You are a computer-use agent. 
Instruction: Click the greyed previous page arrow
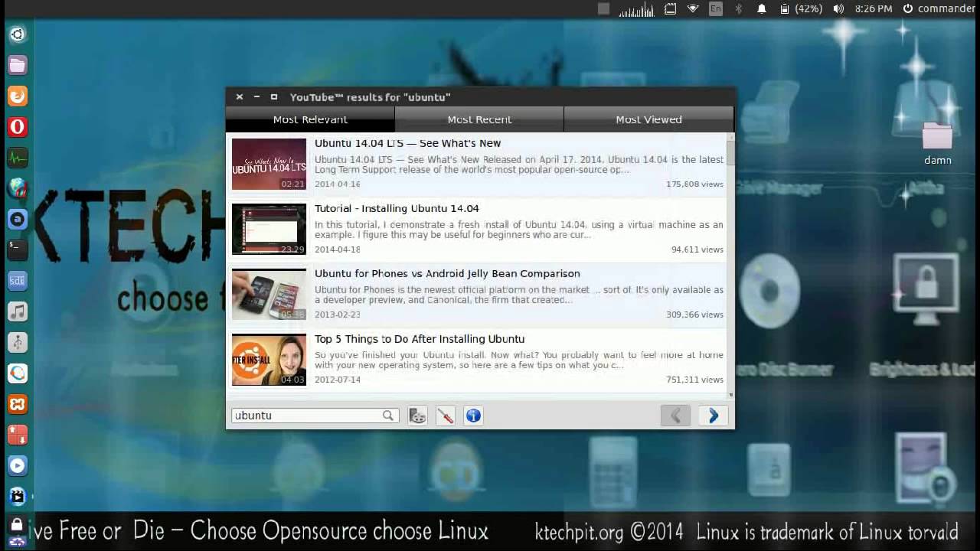(675, 416)
